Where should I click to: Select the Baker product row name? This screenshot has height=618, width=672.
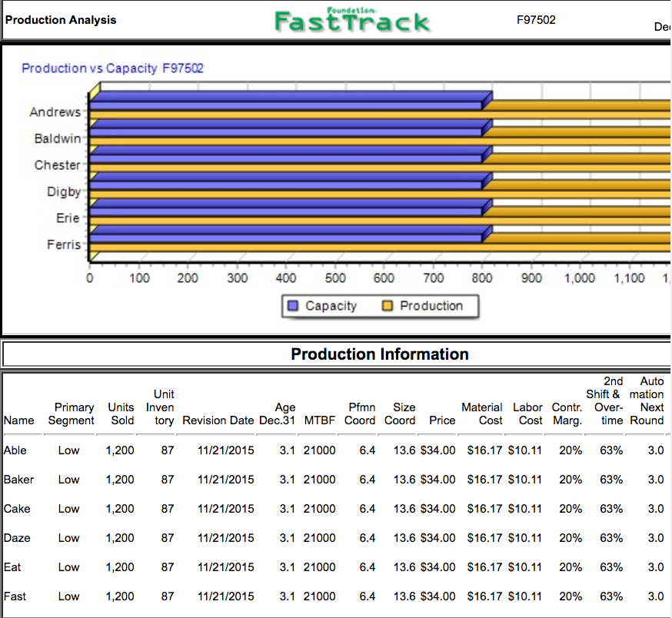19,480
